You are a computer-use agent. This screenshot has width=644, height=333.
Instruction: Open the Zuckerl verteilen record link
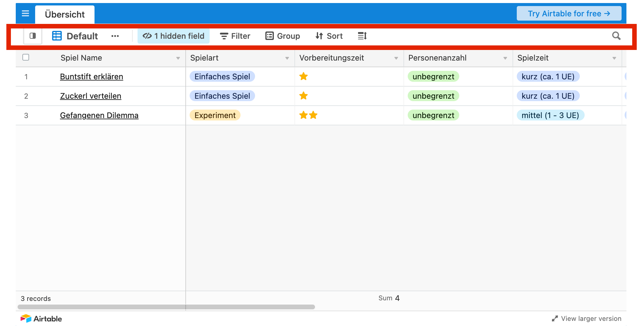coord(91,96)
